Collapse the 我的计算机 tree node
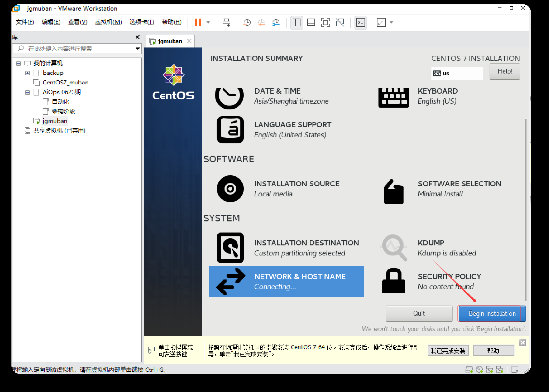Screen dimensions: 549x392 point(18,63)
